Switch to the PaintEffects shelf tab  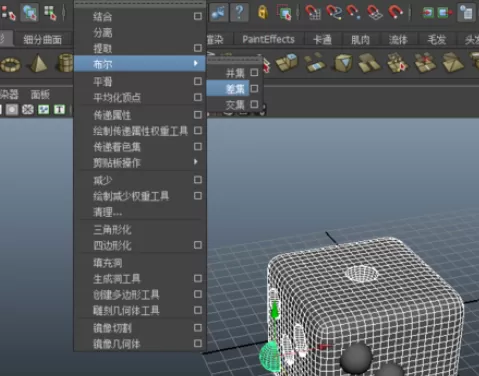[268, 39]
